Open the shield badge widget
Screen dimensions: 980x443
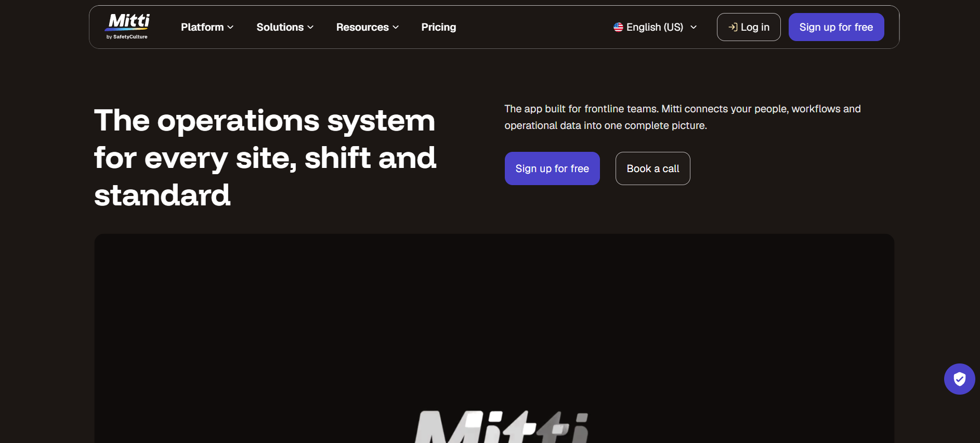point(959,379)
